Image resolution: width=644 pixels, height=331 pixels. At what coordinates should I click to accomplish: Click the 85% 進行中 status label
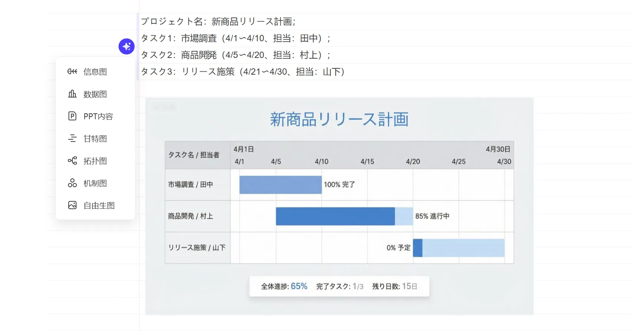(x=432, y=216)
